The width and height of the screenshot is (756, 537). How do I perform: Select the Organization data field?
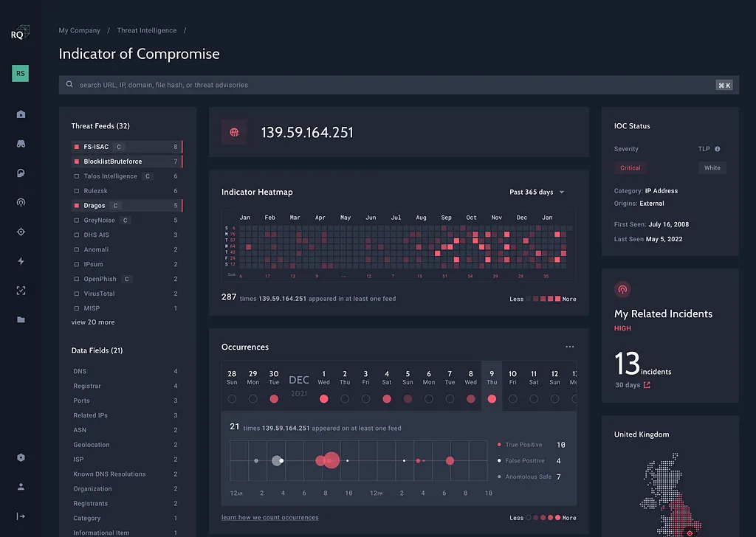pos(126,489)
